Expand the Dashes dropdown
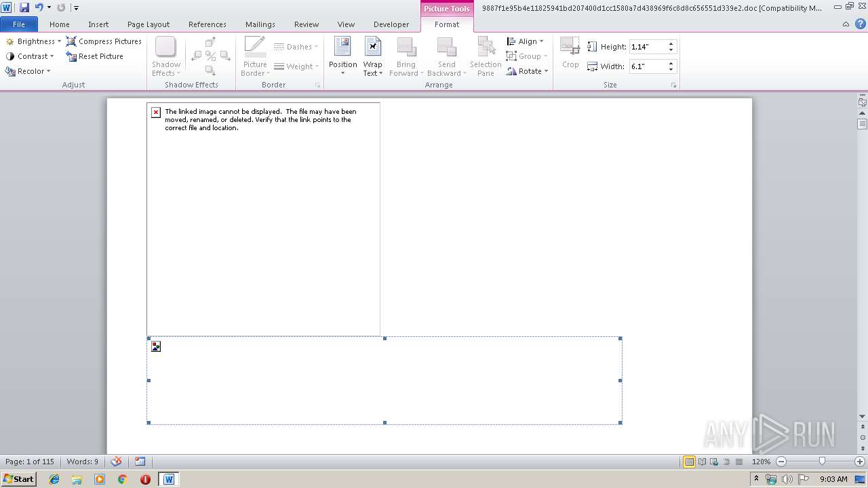Screen dimensions: 868x488 pyautogui.click(x=296, y=47)
